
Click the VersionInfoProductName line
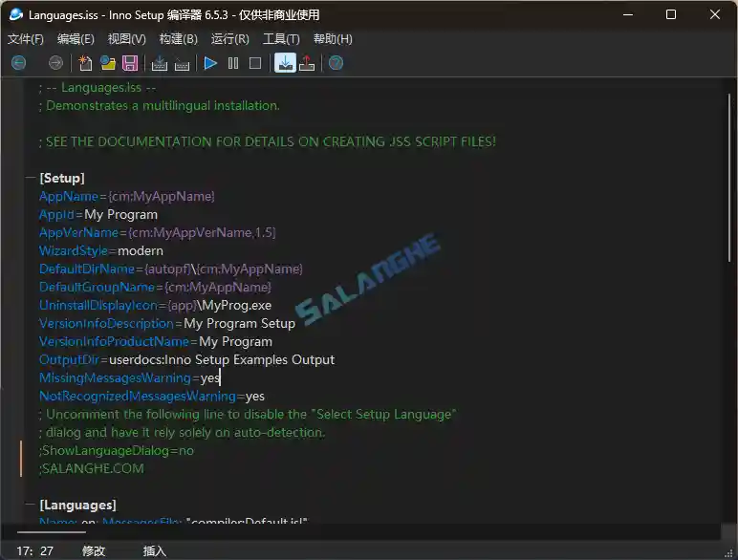156,342
